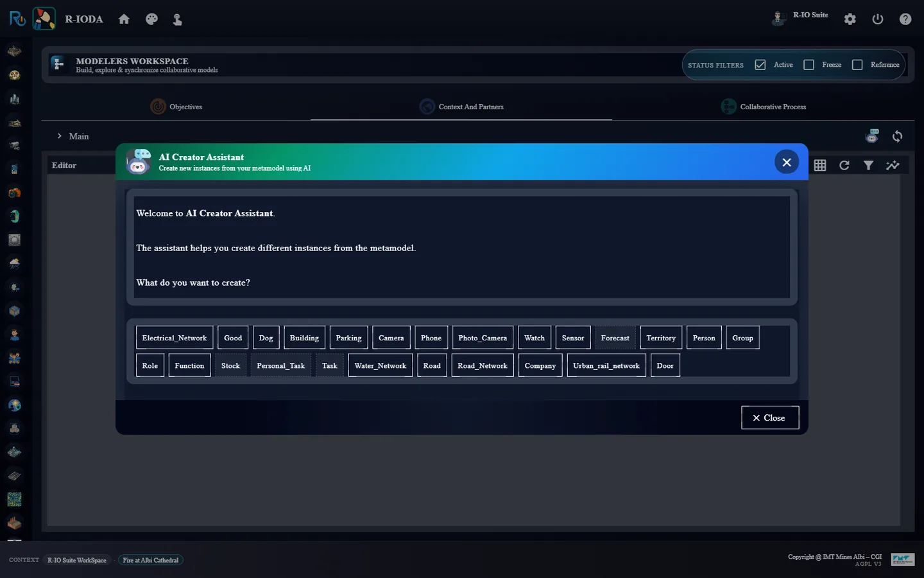
Task: Click the Fire at Albi Cathedral context chip
Action: (151, 560)
